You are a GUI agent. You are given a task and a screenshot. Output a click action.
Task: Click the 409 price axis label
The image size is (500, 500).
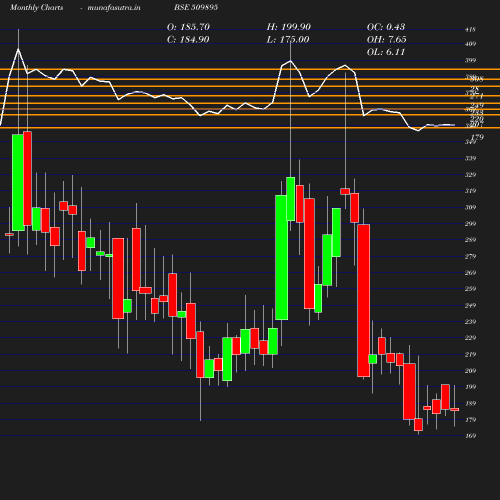[470, 44]
